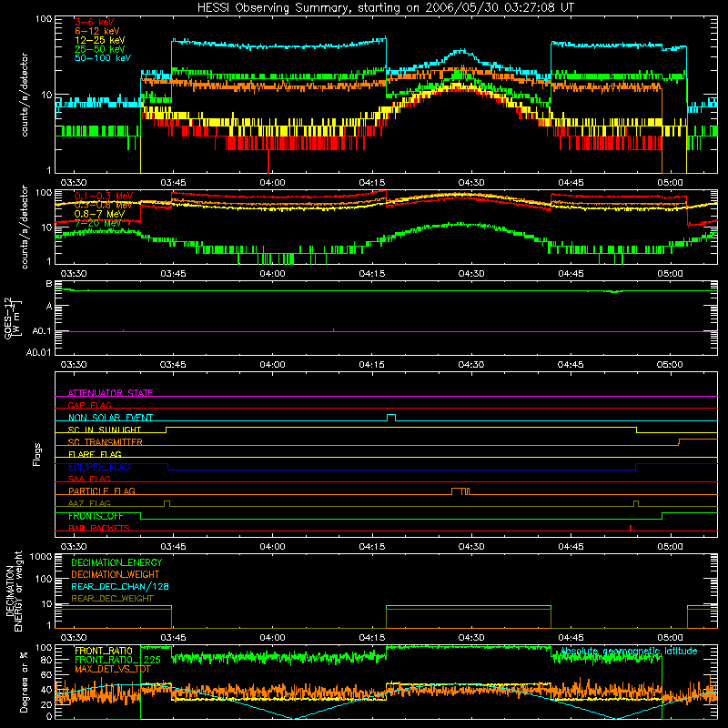
Task: Click the 'FLARE_FLAG' label
Action: tap(95, 454)
